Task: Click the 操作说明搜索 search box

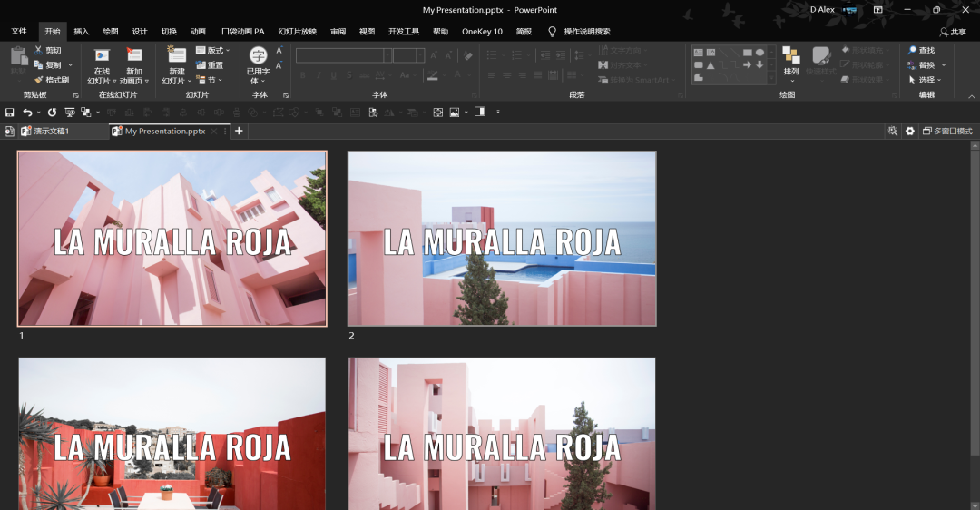Action: 587,31
